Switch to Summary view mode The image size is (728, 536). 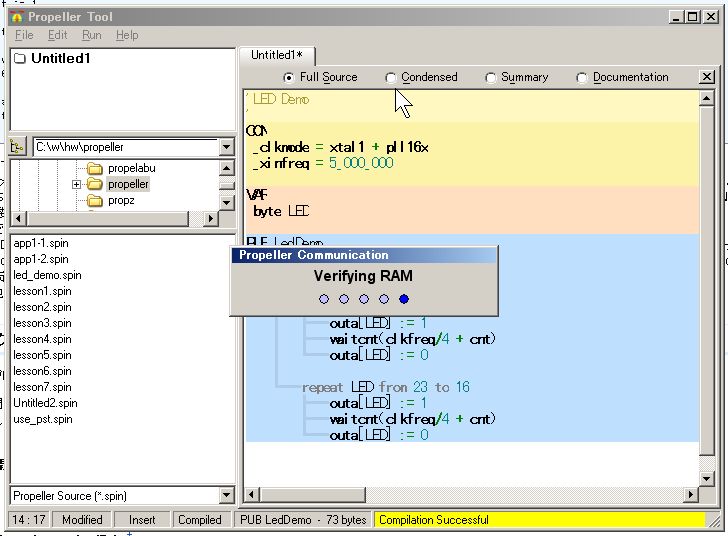(491, 78)
